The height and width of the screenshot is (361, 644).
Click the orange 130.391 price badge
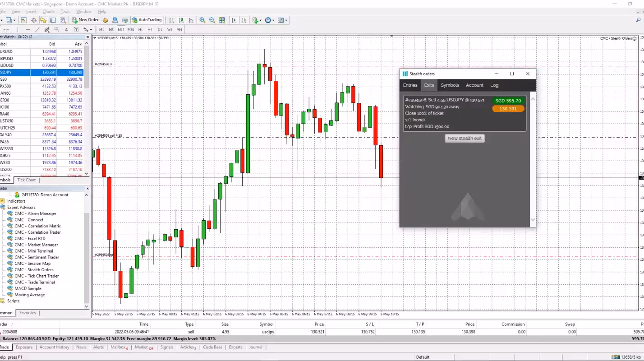click(508, 109)
